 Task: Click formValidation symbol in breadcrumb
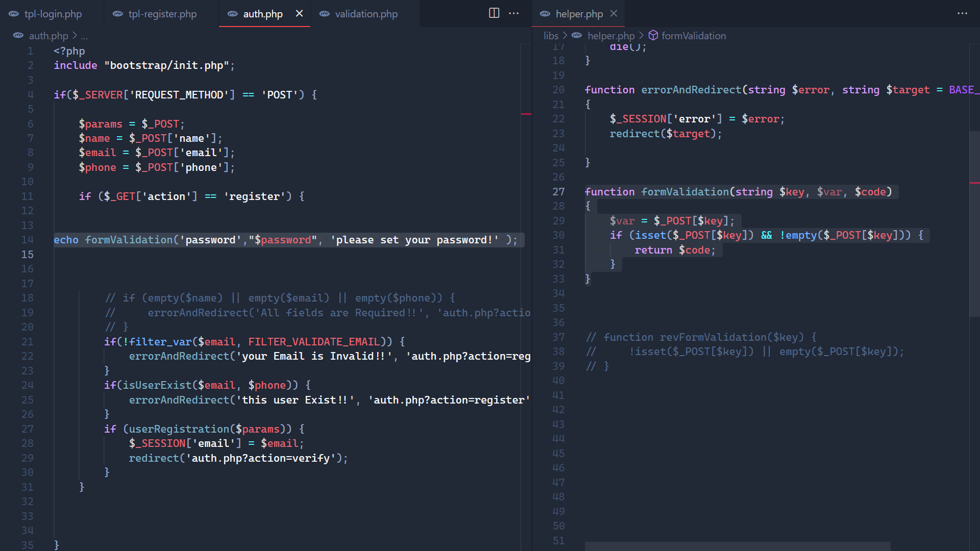click(x=694, y=36)
